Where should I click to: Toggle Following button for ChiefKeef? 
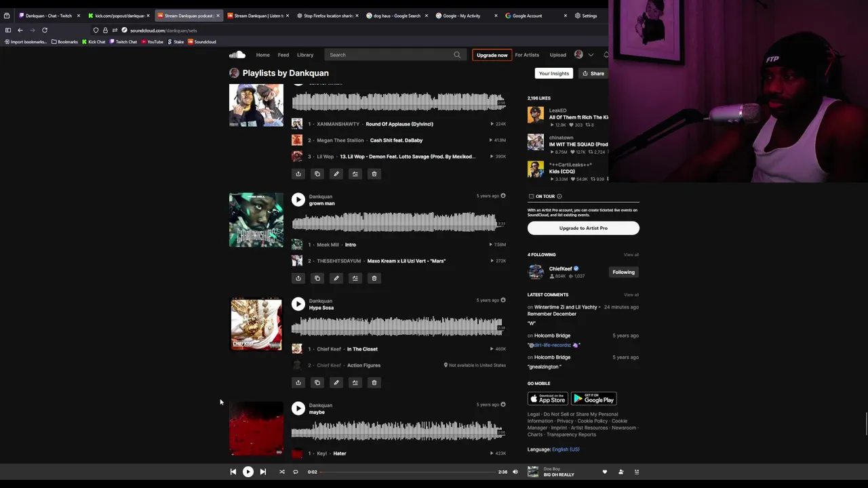(624, 272)
